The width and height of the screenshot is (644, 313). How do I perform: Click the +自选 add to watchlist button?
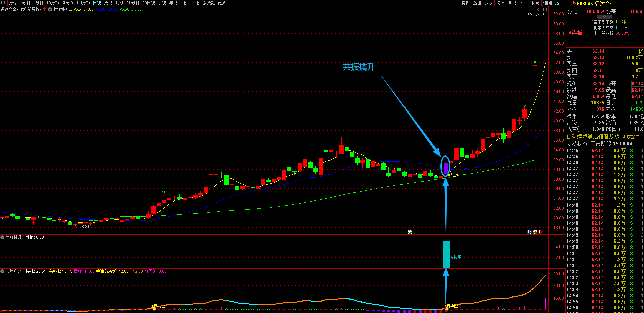pyautogui.click(x=547, y=3)
